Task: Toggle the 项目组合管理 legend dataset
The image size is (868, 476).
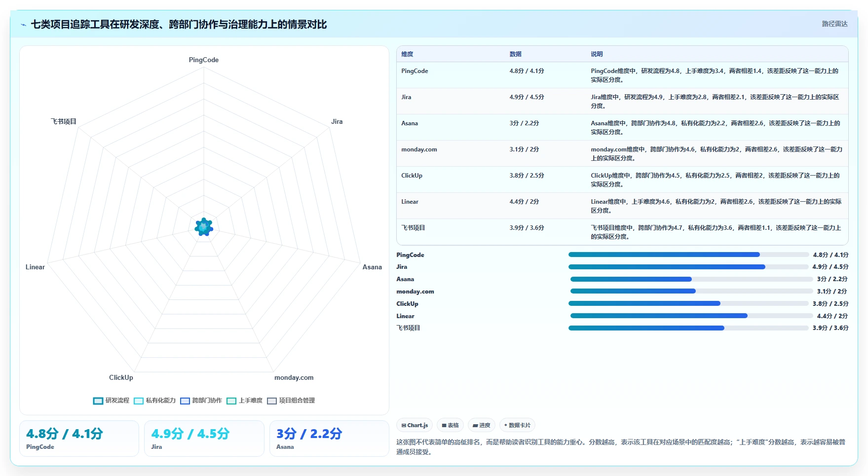Action: point(291,401)
